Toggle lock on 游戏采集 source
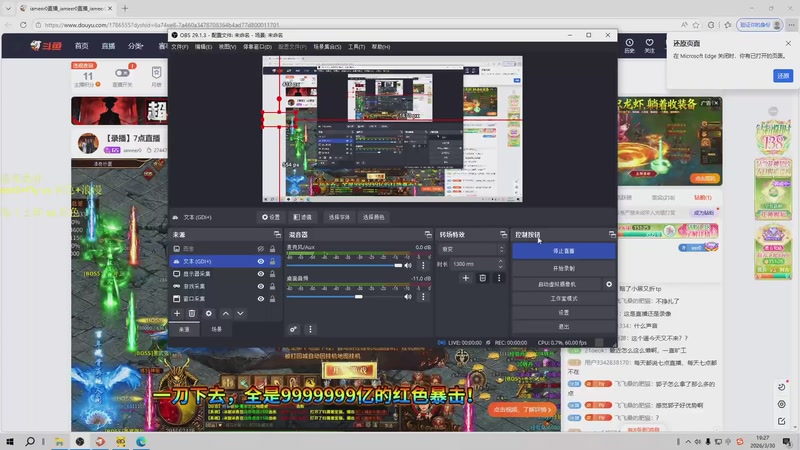 click(x=272, y=286)
